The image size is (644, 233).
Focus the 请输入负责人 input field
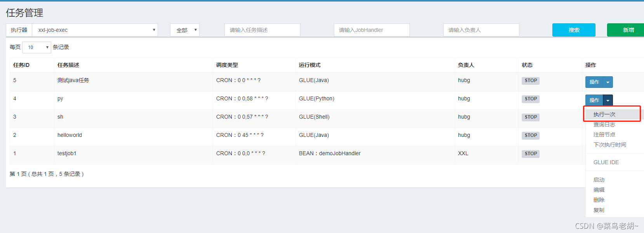481,30
